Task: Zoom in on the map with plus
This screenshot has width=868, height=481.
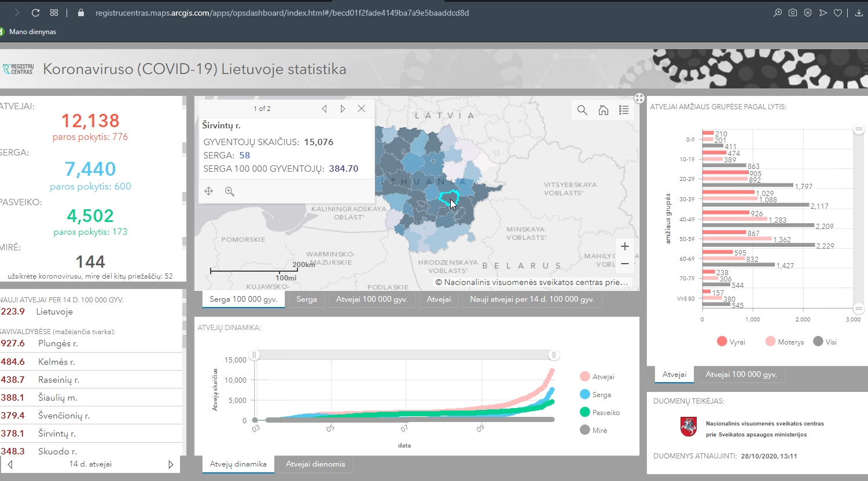Action: pos(625,246)
